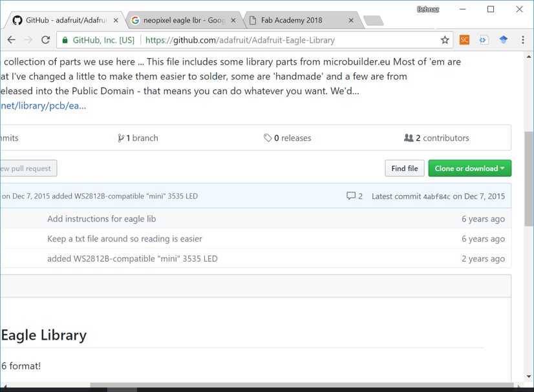Open 'Add instructions for eagle lib' commit message
534x392 pixels.
(x=101, y=219)
